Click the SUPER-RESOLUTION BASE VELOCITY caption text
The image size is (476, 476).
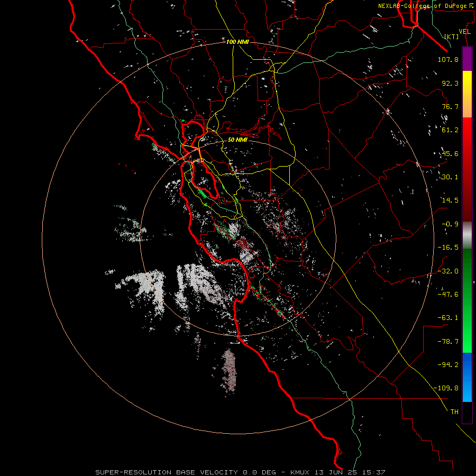click(x=167, y=472)
